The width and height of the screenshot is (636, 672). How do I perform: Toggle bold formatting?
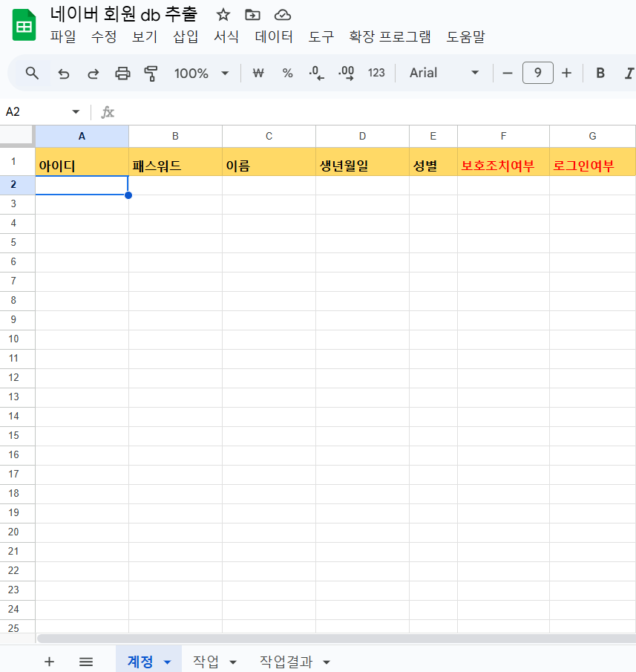(x=600, y=73)
